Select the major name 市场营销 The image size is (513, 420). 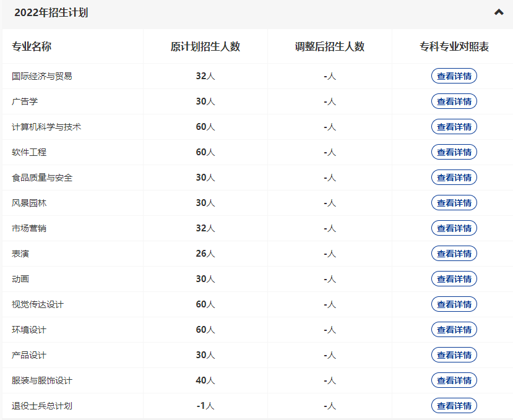coord(29,228)
